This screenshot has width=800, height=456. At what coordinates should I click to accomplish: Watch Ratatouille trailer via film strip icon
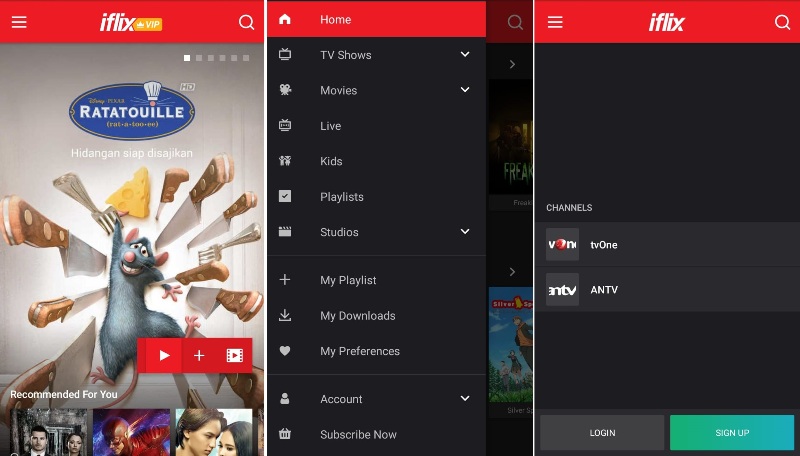point(235,355)
